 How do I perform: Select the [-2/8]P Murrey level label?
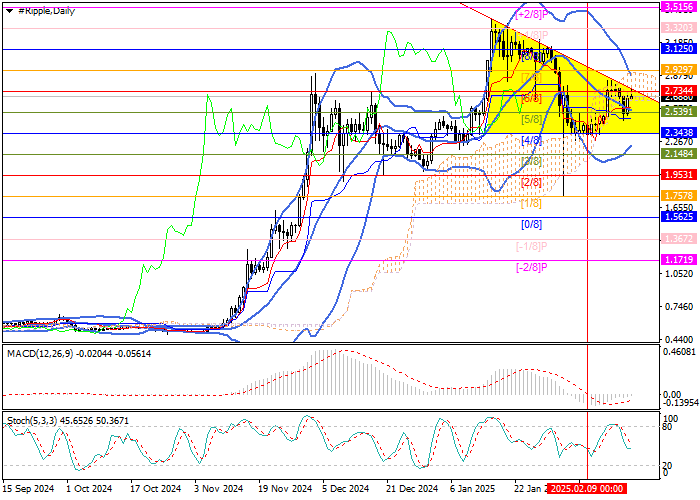click(x=531, y=266)
